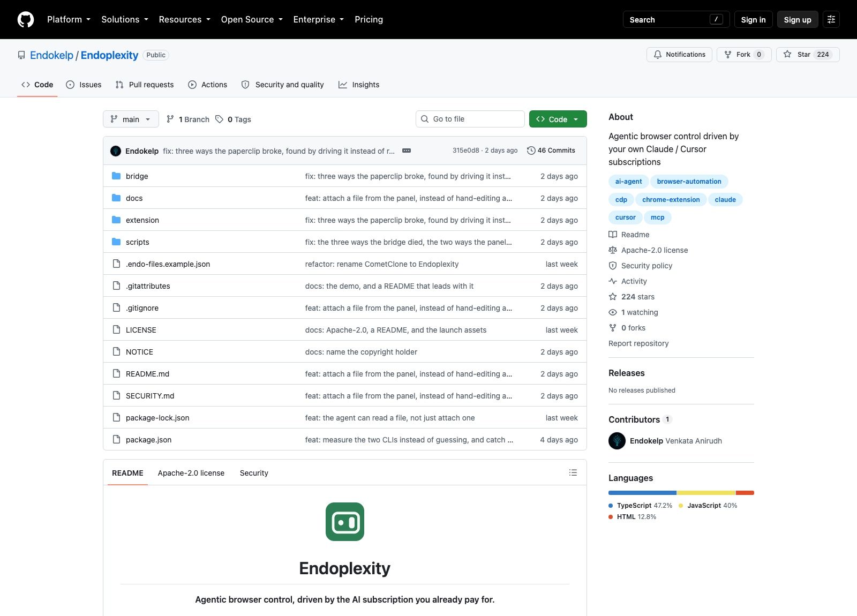The image size is (857, 616).
Task: Open the 224 stars link
Action: (632, 297)
